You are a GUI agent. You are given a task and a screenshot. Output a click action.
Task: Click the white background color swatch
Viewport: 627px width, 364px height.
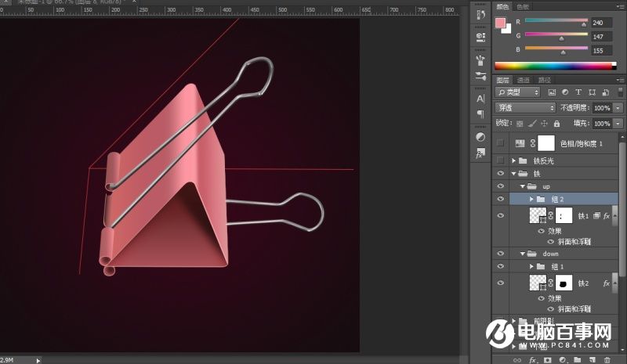508,30
